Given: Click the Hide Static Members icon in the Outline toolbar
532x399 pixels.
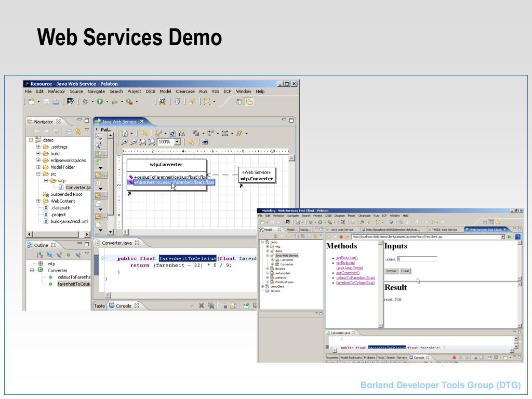Looking at the screenshot, I should click(x=59, y=255).
